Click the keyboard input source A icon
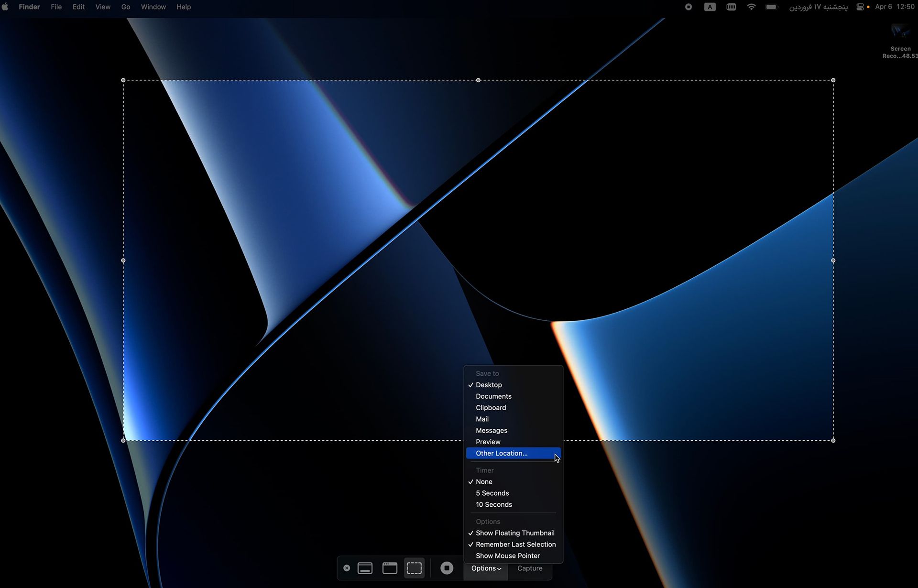The width and height of the screenshot is (918, 588). (710, 7)
